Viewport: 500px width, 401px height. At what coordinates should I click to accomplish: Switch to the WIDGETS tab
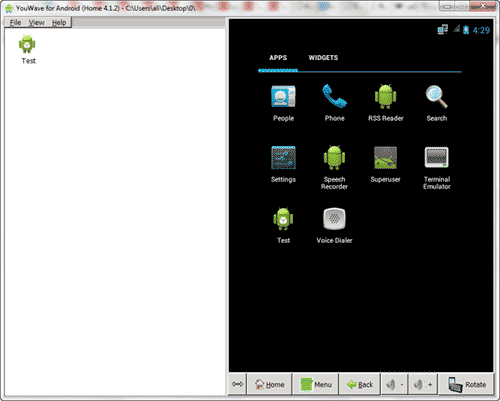323,58
